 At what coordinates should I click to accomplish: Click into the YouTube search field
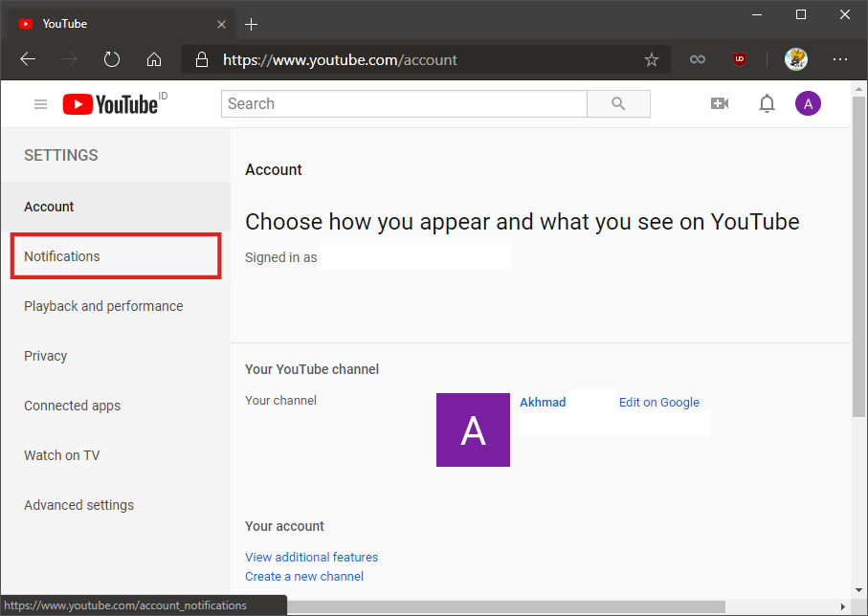tap(403, 104)
